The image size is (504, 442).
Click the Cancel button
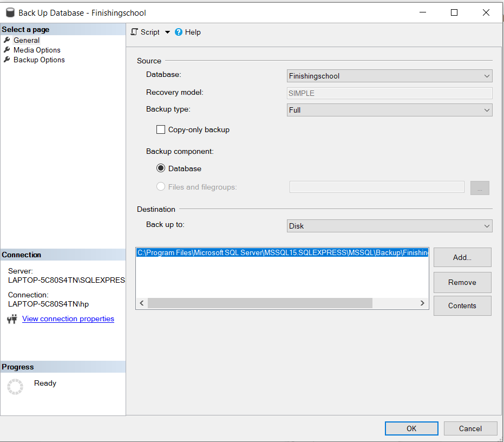click(x=470, y=428)
